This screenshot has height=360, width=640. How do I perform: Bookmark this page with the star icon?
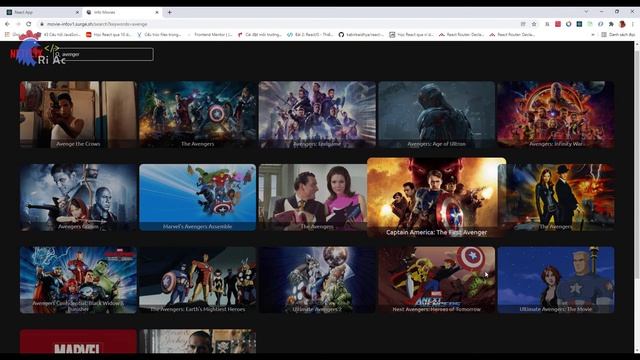pos(534,24)
